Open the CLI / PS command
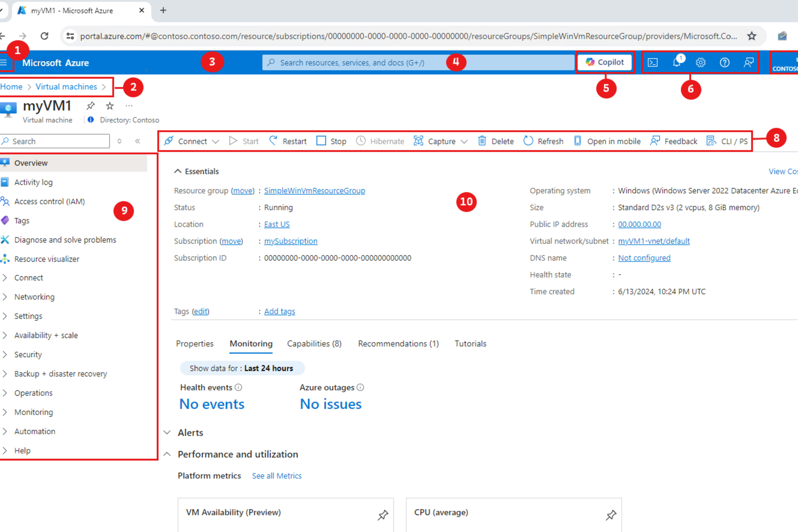 727,141
